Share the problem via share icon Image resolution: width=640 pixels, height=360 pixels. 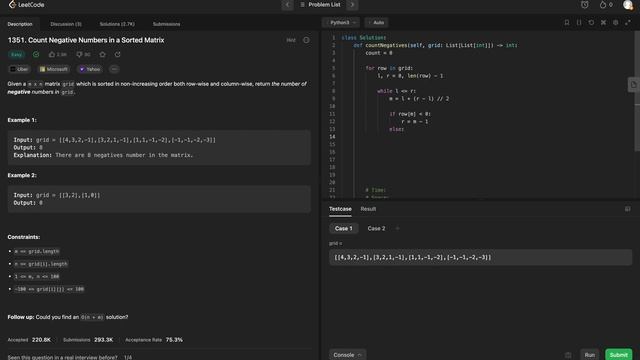(118, 54)
